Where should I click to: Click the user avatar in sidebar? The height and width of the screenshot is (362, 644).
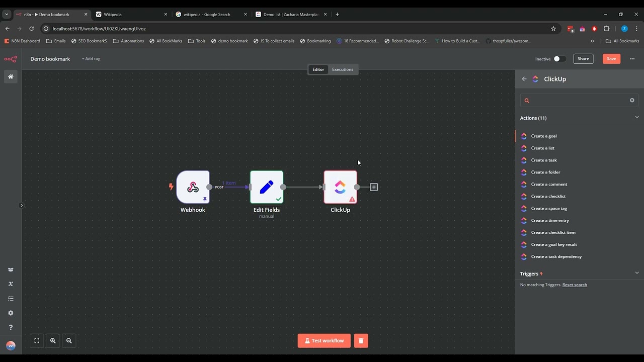click(x=11, y=345)
